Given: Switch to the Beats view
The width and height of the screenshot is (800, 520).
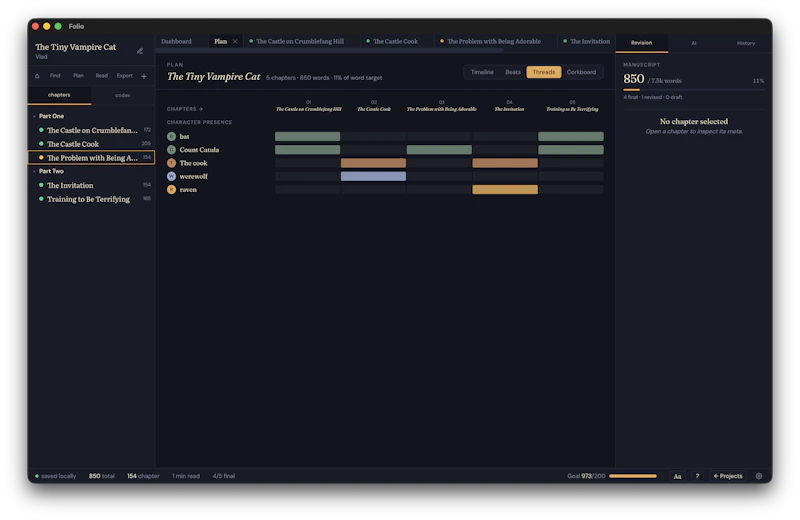Looking at the screenshot, I should 513,72.
